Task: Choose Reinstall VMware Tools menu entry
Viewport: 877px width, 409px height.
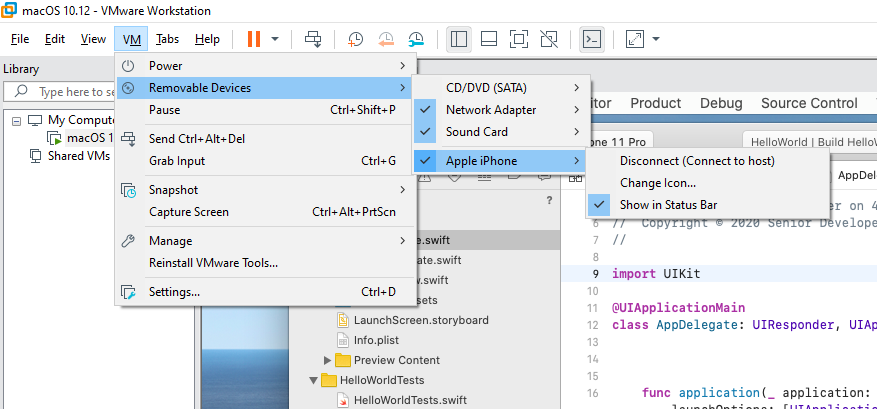Action: [266, 263]
